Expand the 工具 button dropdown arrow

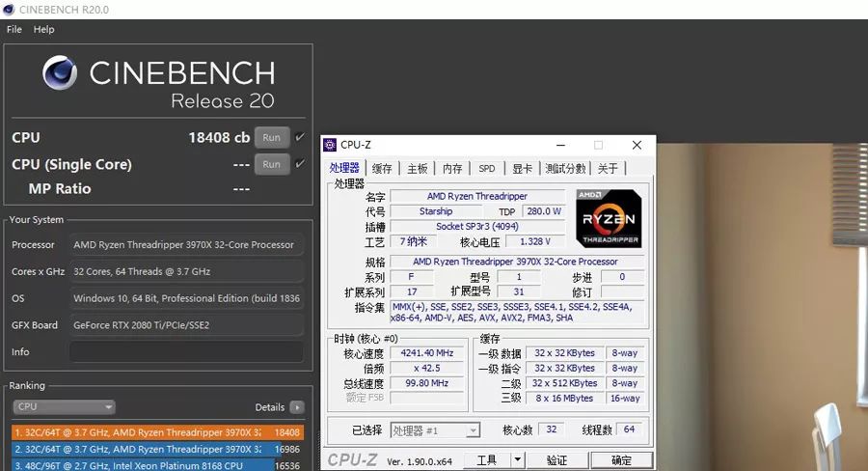[x=518, y=460]
